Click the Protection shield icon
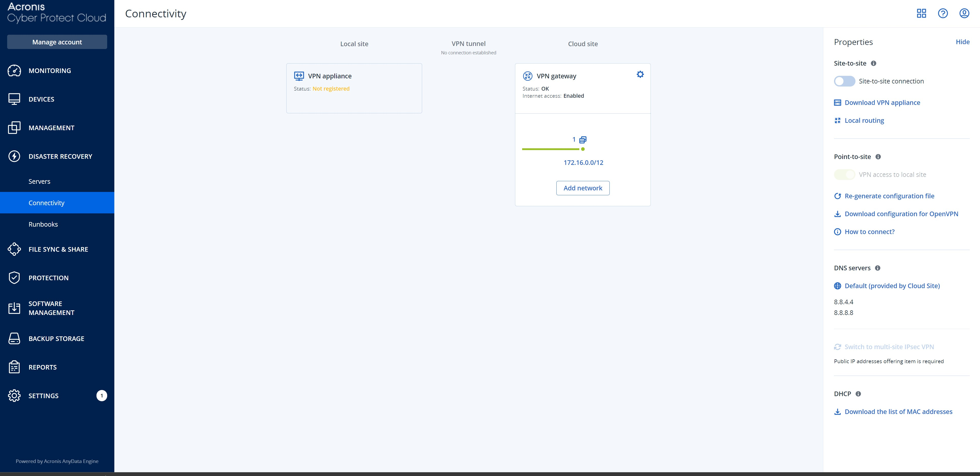The image size is (980, 476). pos(14,278)
